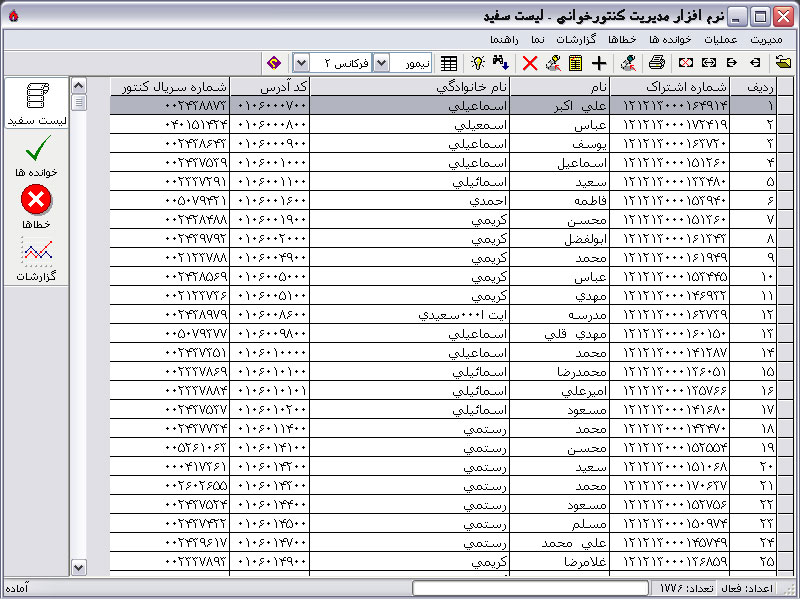Viewport: 800px width, 600px height.
Task: Click the purple diamond toolbar icon
Action: 275,63
